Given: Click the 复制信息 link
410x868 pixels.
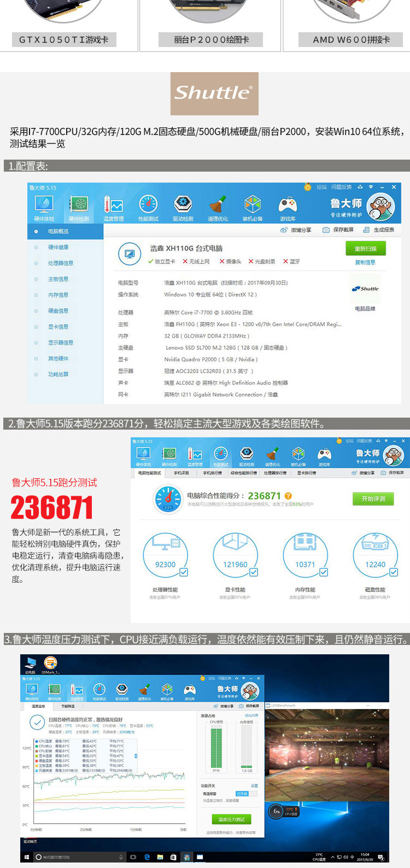Looking at the screenshot, I should [365, 262].
